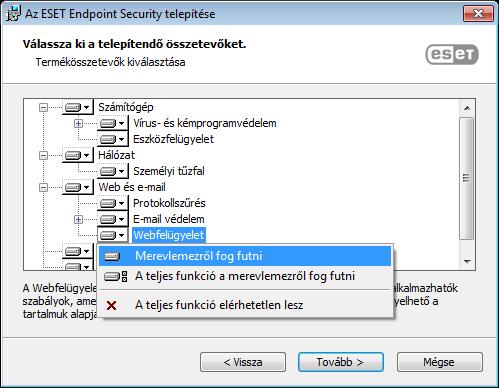Image resolution: width=499 pixels, height=388 pixels.
Task: Click the drive icon beside Eszközfelügyelet
Action: tap(113, 139)
